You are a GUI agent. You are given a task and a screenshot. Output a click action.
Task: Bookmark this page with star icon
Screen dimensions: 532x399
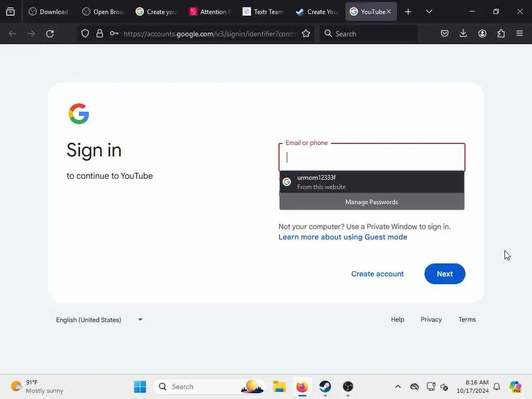[x=306, y=33]
